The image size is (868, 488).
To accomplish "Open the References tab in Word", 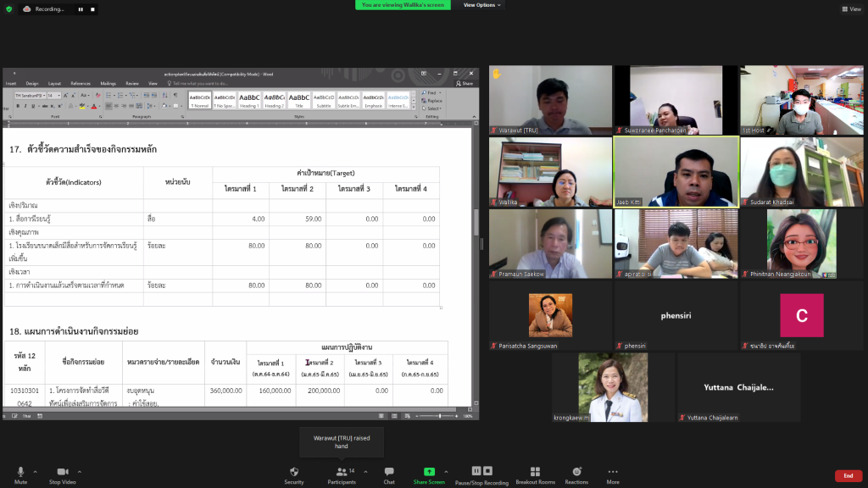I will 81,83.
